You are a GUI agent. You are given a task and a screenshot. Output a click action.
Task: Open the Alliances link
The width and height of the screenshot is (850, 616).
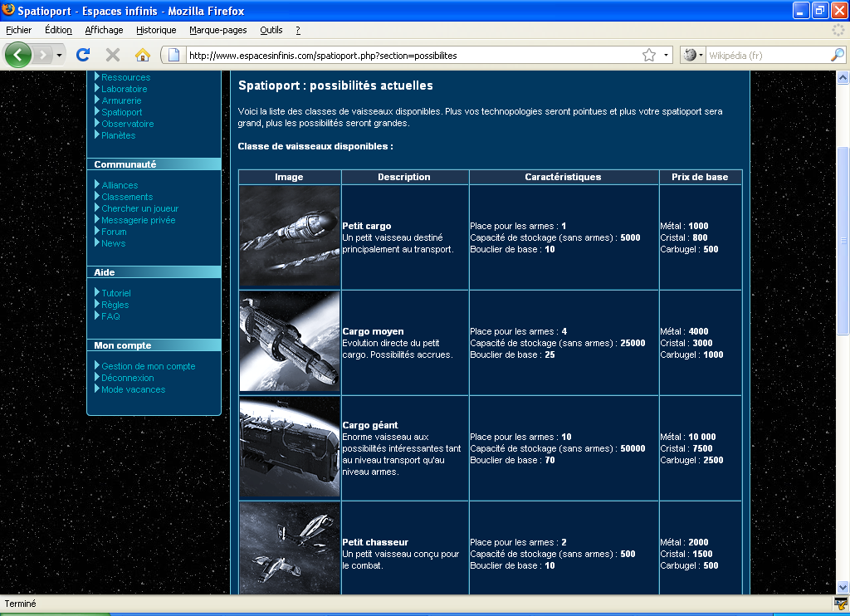[x=120, y=185]
